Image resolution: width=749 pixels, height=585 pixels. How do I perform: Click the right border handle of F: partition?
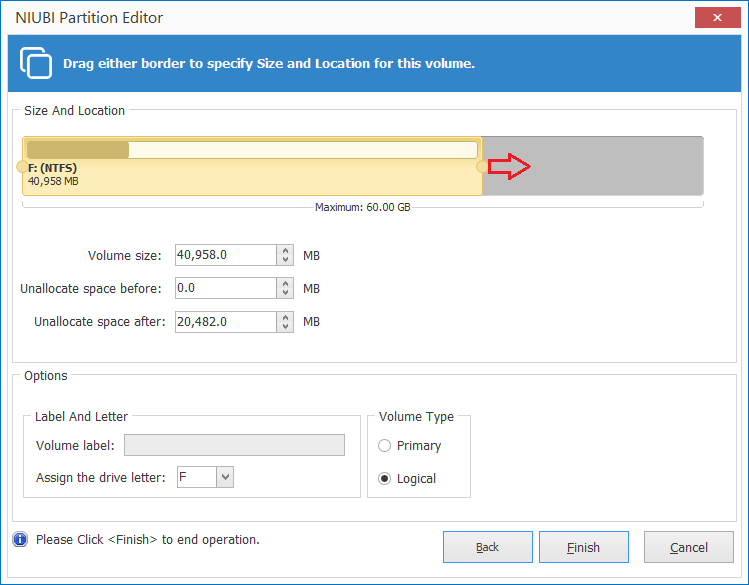[x=482, y=167]
